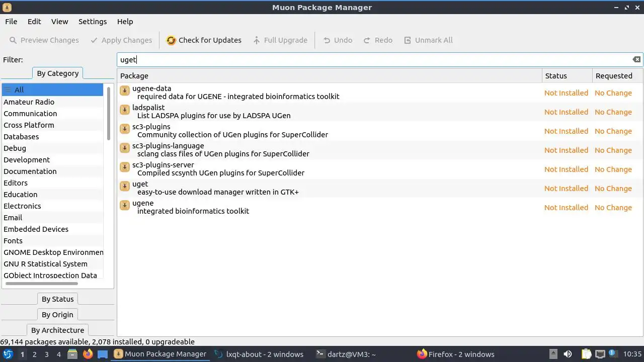
Task: Click the package icon next to uget
Action: click(125, 186)
